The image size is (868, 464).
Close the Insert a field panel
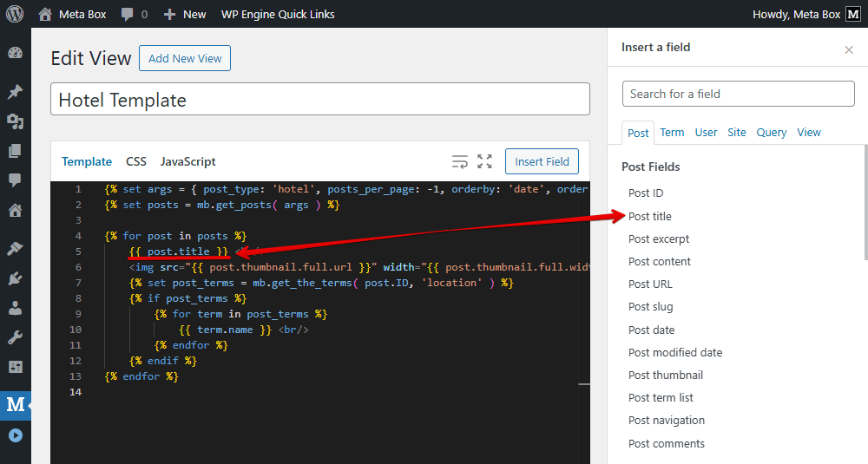click(849, 49)
